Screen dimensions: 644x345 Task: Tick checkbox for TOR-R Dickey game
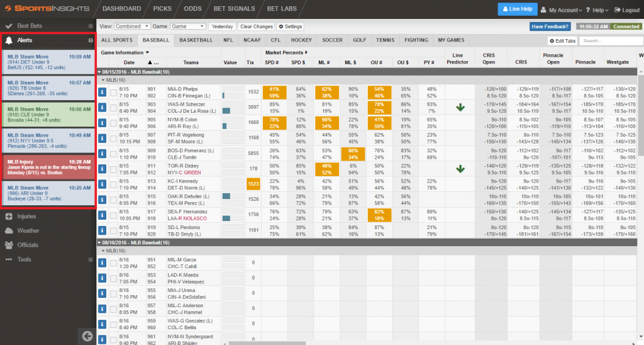(x=113, y=169)
